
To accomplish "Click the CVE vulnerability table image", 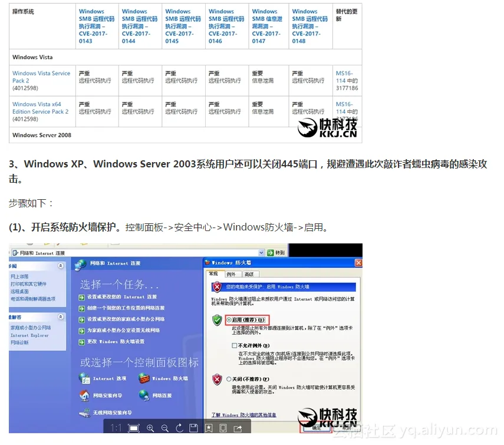I will [x=186, y=73].
